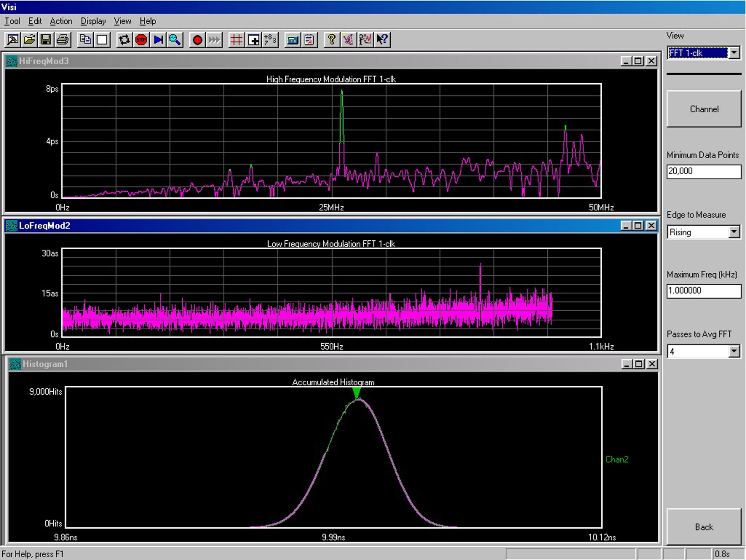Click the green Chan2 legend label

point(617,459)
